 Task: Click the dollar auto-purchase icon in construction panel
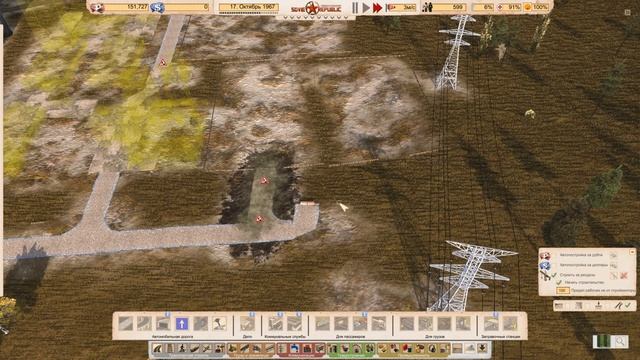[x=545, y=265]
